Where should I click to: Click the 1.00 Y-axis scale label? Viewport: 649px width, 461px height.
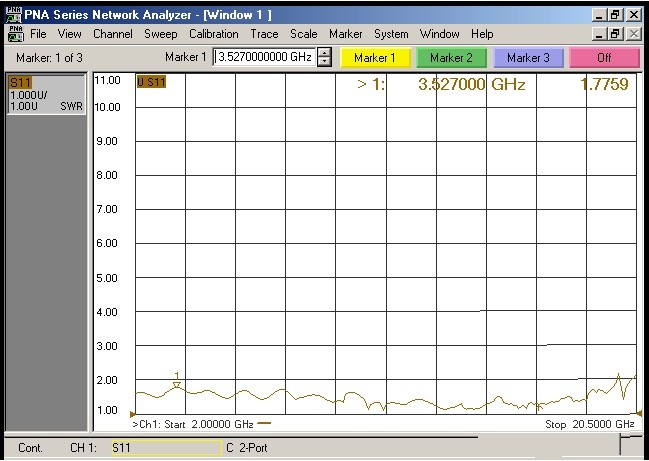(107, 410)
